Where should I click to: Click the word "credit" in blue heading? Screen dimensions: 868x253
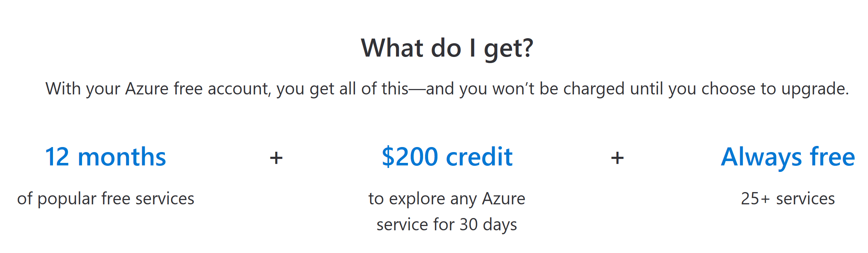(479, 157)
